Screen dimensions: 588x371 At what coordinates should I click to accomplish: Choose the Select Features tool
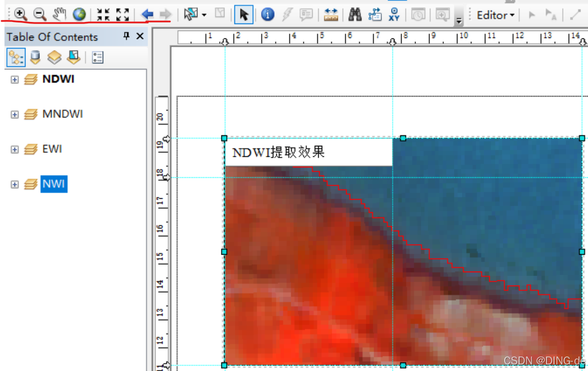coord(191,14)
